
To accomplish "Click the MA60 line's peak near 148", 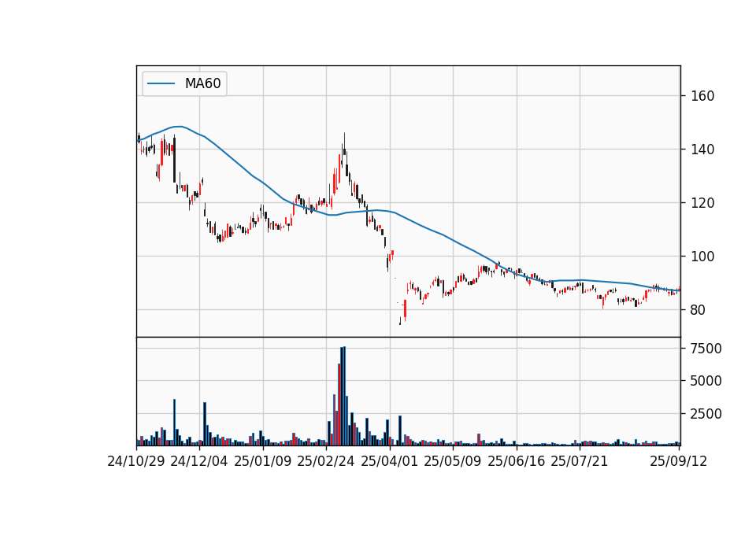I will tap(179, 126).
